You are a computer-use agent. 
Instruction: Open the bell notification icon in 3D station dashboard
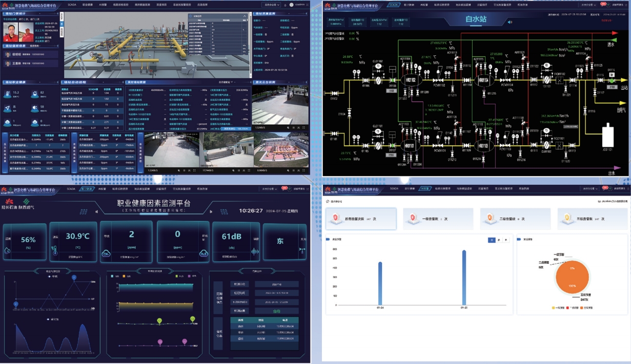[286, 5]
